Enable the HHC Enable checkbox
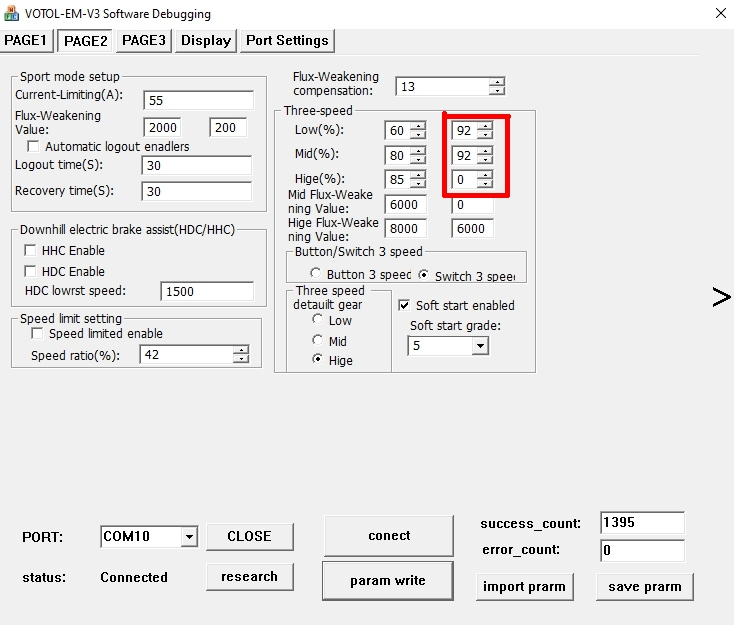Viewport: 734px width, 625px height. [31, 250]
